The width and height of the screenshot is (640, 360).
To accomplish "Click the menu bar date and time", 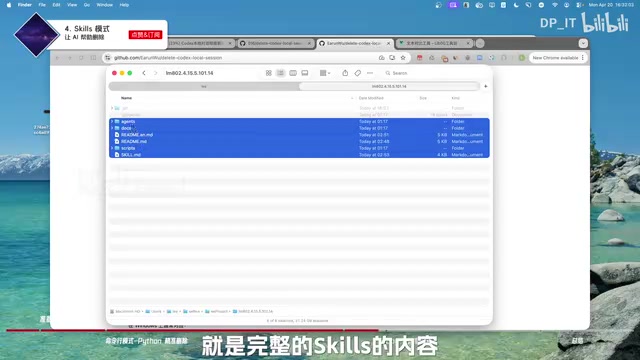I will tap(612, 5).
